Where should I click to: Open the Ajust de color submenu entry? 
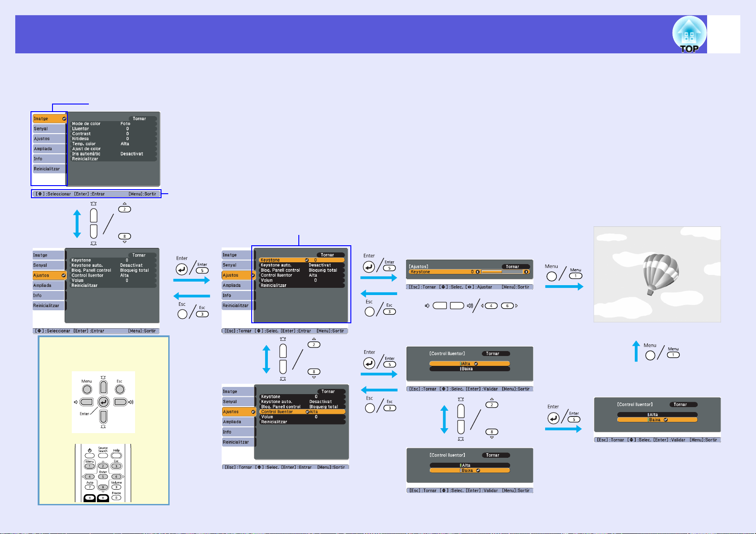click(x=114, y=149)
